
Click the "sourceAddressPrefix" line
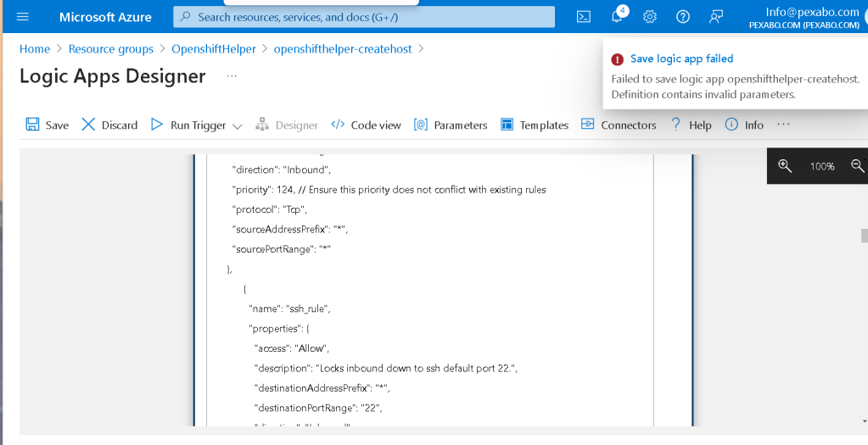(x=289, y=230)
